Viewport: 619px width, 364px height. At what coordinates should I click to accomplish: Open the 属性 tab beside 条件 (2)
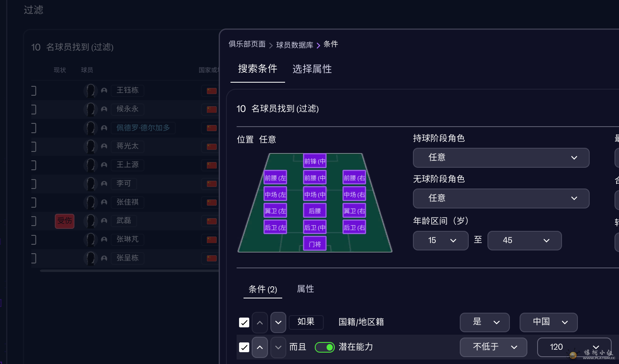[305, 289]
